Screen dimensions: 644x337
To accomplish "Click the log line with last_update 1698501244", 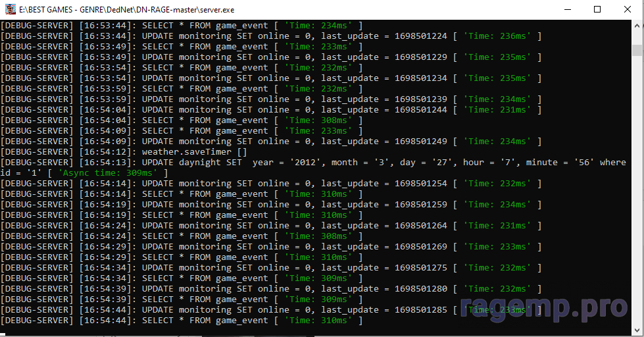I will click(x=270, y=110).
